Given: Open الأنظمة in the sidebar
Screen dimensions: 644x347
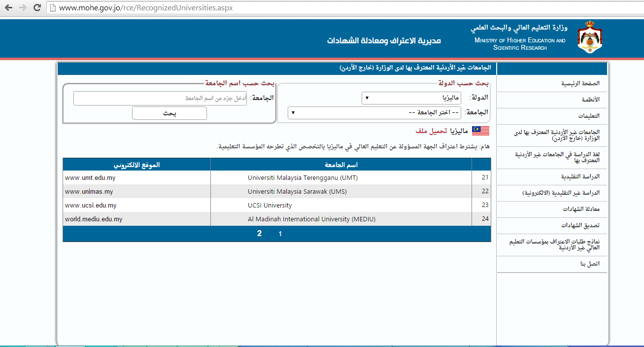Looking at the screenshot, I should (x=590, y=100).
